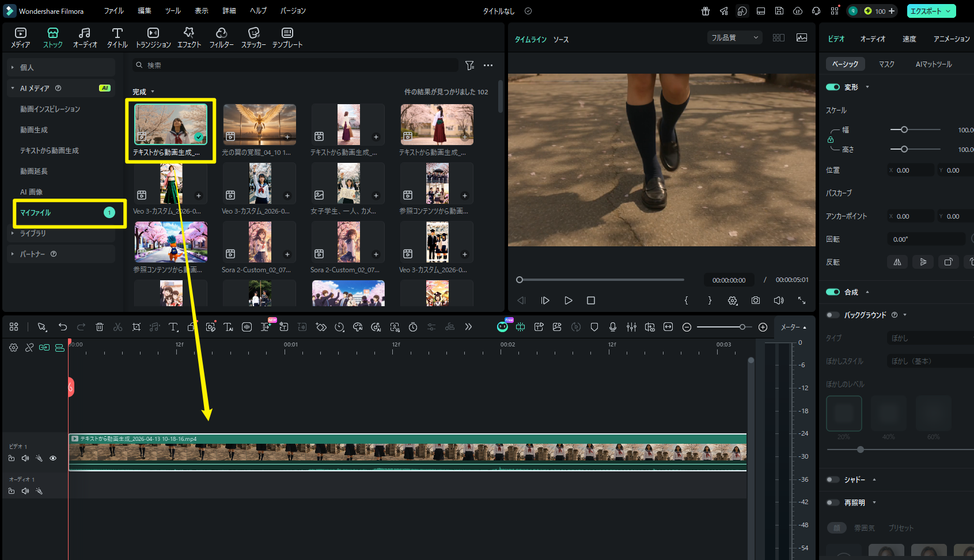
Task: Open the フル品質 quality dropdown
Action: click(x=734, y=38)
